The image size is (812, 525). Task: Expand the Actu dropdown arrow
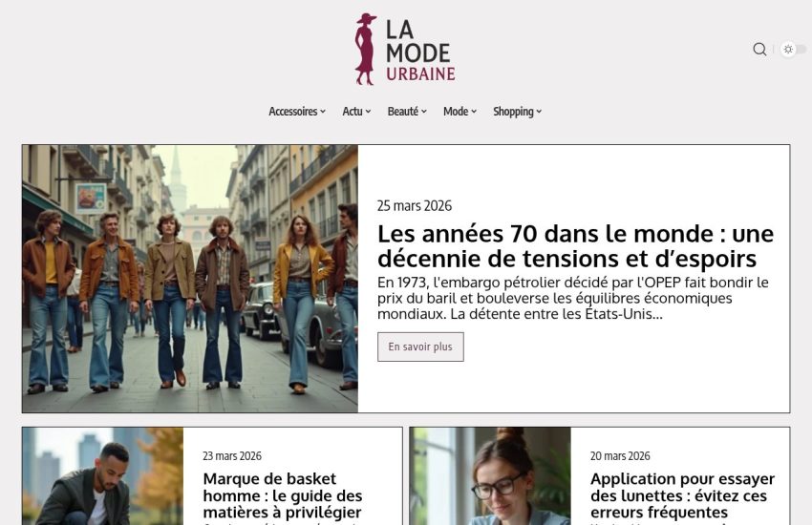[368, 112]
